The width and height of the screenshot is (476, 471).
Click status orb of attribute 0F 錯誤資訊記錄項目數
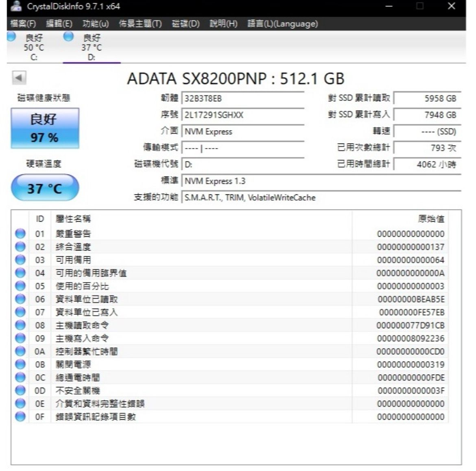click(x=20, y=416)
